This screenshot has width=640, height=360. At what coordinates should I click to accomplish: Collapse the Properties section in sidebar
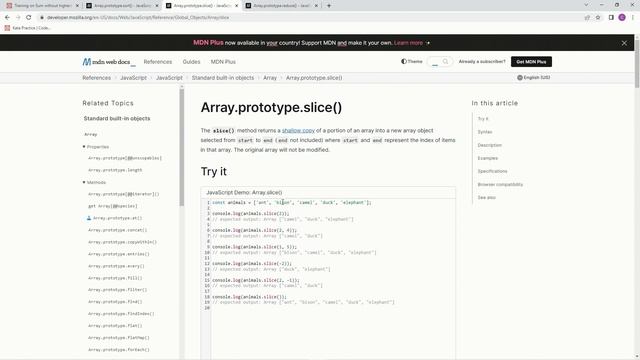(96, 147)
